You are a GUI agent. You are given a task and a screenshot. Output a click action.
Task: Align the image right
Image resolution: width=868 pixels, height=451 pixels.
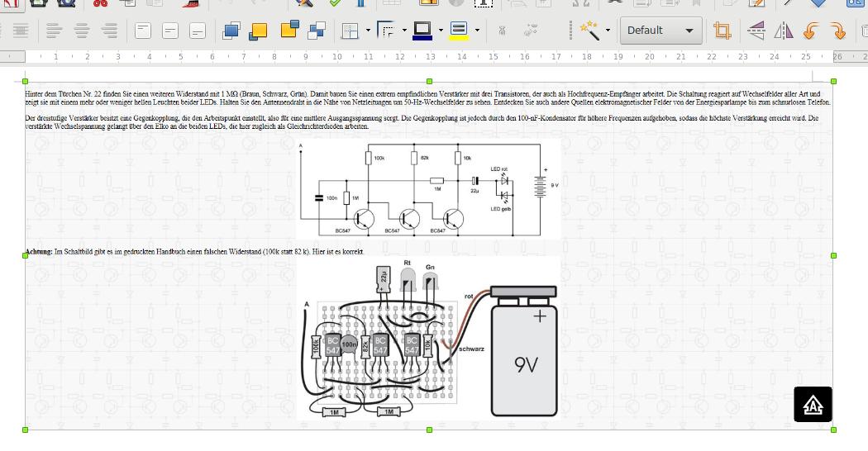click(110, 31)
